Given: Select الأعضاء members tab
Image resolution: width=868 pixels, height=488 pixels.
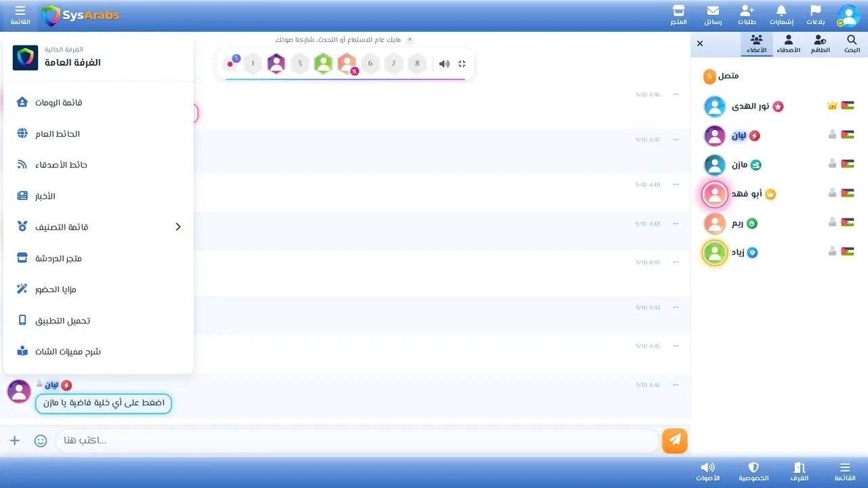Looking at the screenshot, I should (756, 45).
